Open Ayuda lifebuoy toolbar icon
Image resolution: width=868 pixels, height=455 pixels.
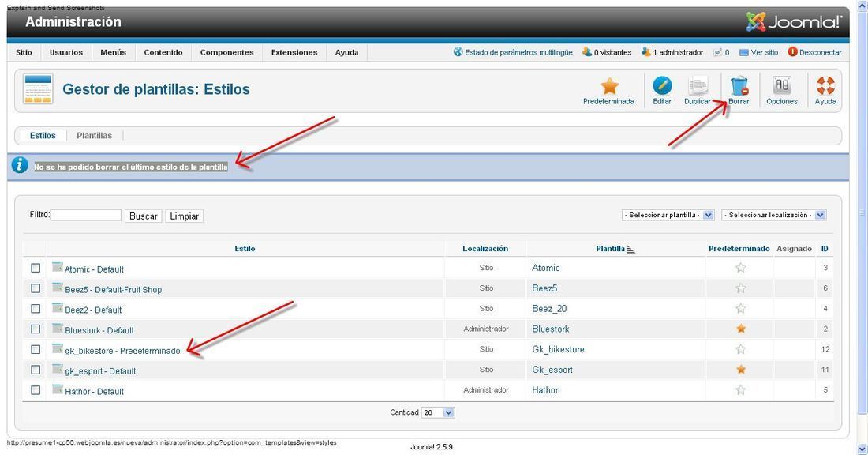pyautogui.click(x=825, y=86)
